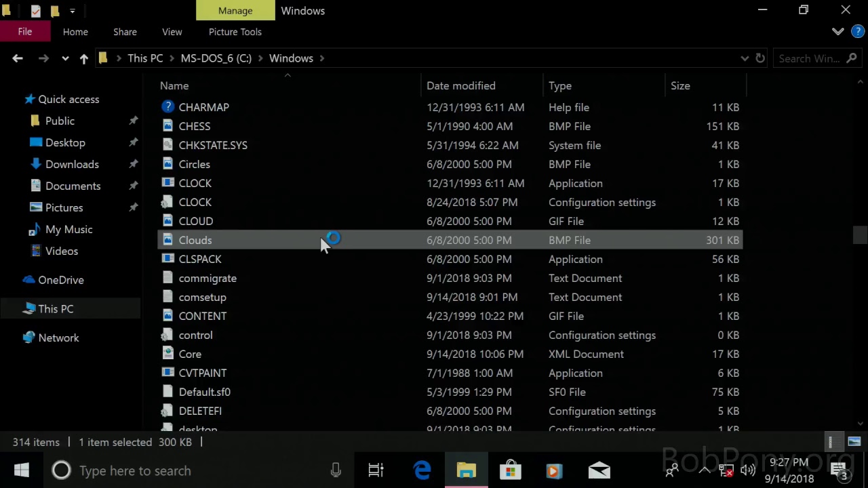
Task: Open Customize Quick Access Toolbar dropdown
Action: 72,11
